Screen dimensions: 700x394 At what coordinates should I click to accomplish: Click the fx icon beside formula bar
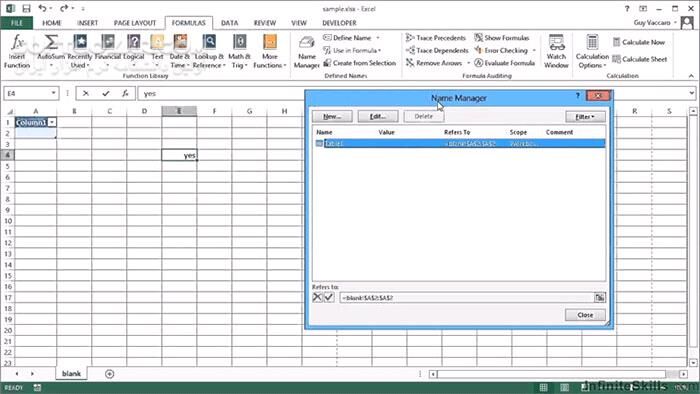(125, 93)
